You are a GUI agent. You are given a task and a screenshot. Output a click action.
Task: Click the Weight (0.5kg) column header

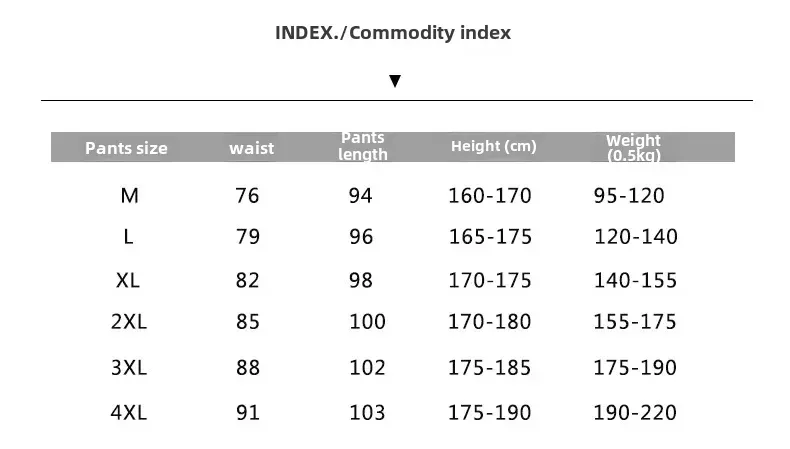point(633,147)
